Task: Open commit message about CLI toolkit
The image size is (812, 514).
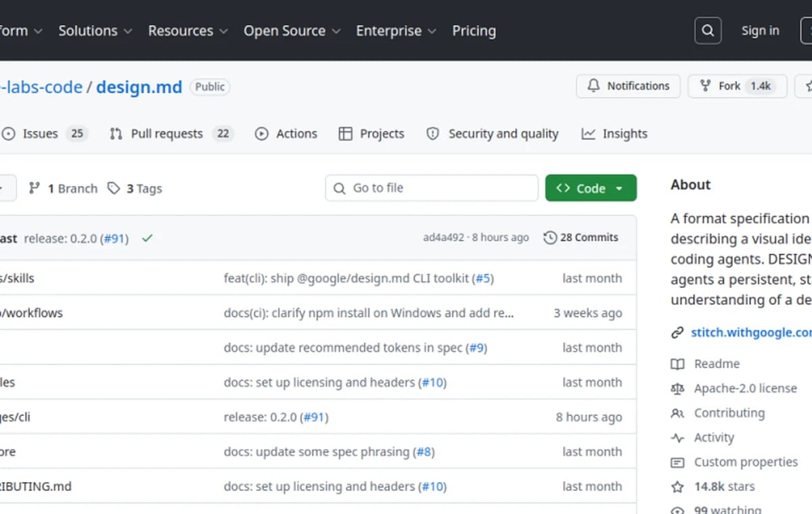Action: (x=346, y=278)
